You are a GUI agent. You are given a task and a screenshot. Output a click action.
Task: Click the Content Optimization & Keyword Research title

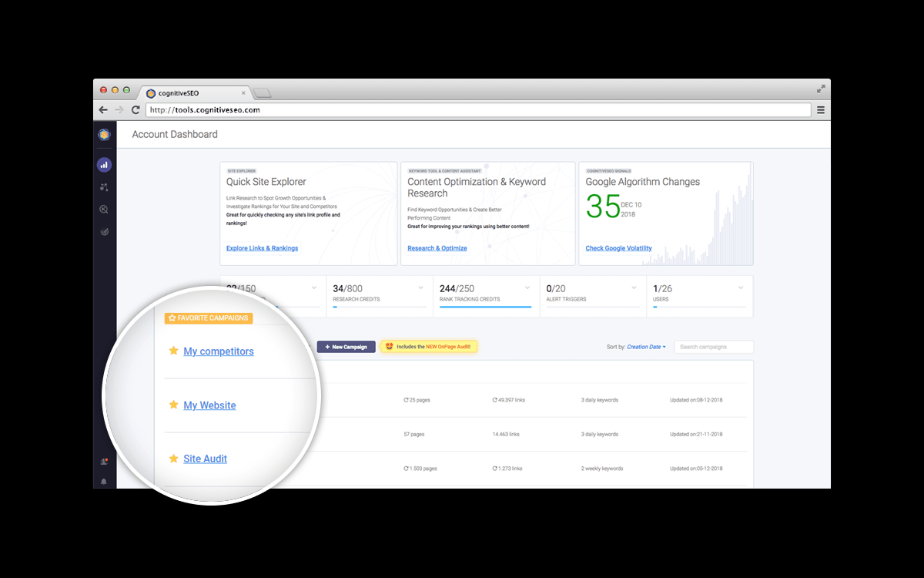pos(477,187)
